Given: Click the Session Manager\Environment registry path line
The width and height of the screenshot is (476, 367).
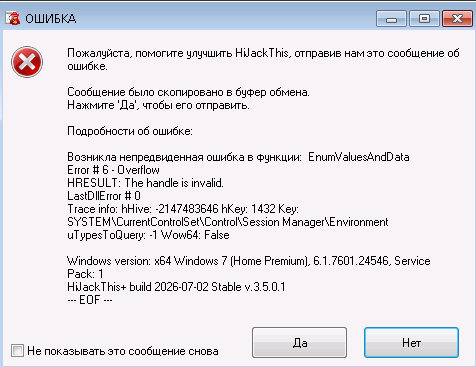Looking at the screenshot, I should [228, 222].
